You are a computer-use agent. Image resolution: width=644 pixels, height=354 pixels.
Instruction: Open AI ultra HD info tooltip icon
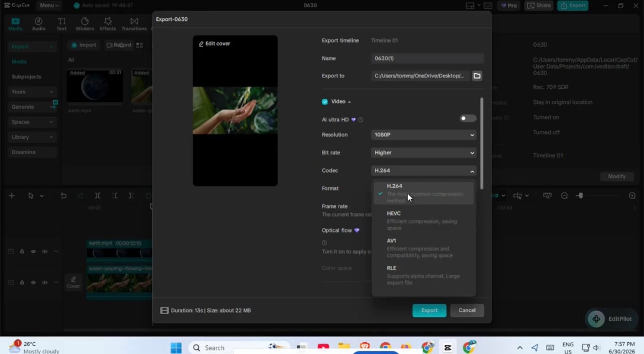(x=361, y=119)
